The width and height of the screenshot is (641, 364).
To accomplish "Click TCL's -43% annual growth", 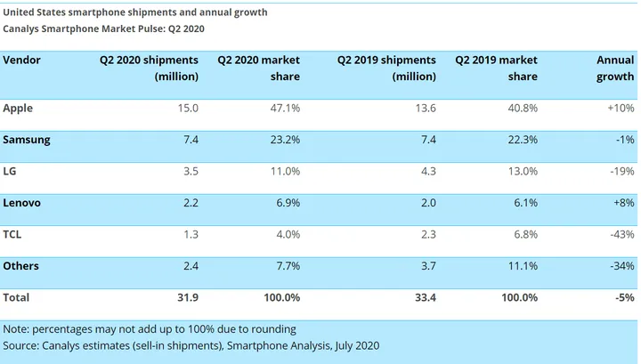I will (x=622, y=234).
